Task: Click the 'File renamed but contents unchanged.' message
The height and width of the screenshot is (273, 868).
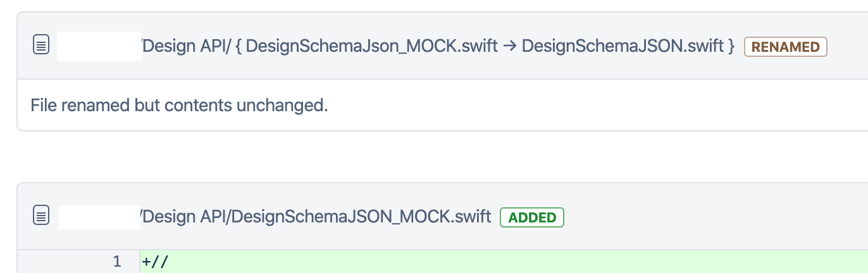Action: 179,105
